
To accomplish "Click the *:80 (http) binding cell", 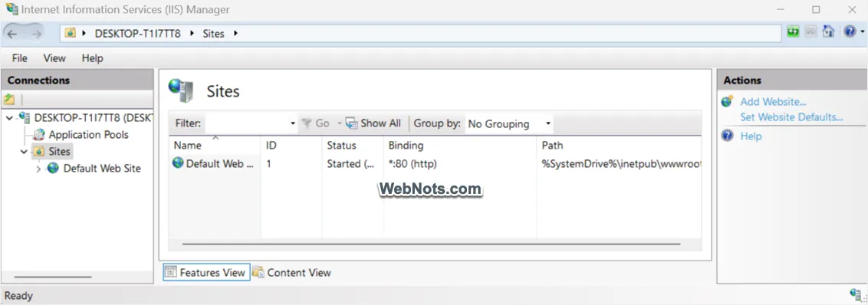I will [413, 164].
